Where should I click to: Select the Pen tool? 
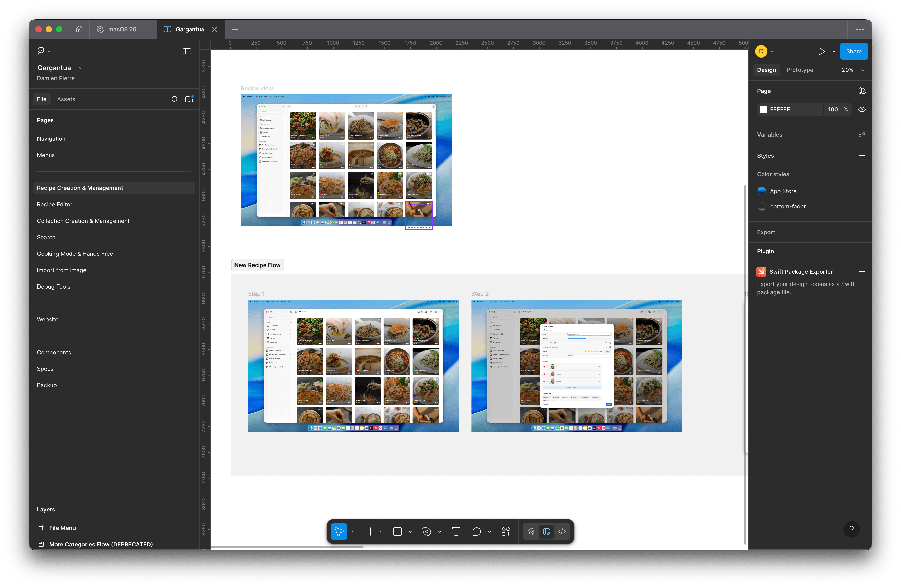tap(427, 532)
